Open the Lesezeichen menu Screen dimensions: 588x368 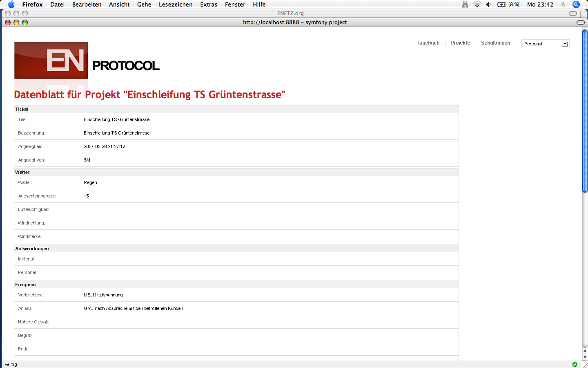point(176,4)
